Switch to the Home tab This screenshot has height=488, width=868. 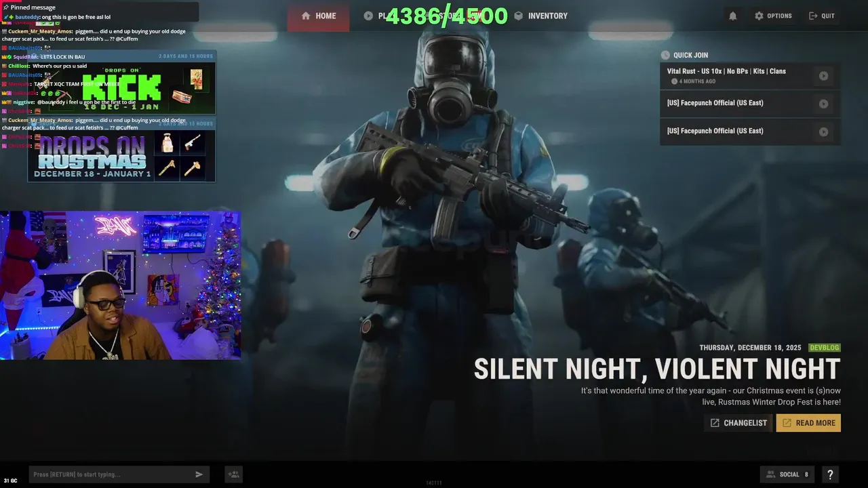(x=318, y=16)
